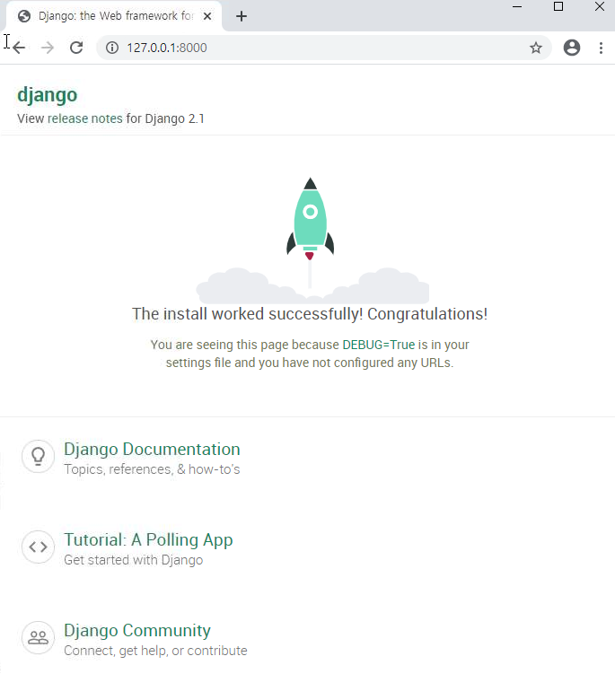Screen dimensions: 615x700
Task: Open the release notes link
Action: (x=85, y=118)
